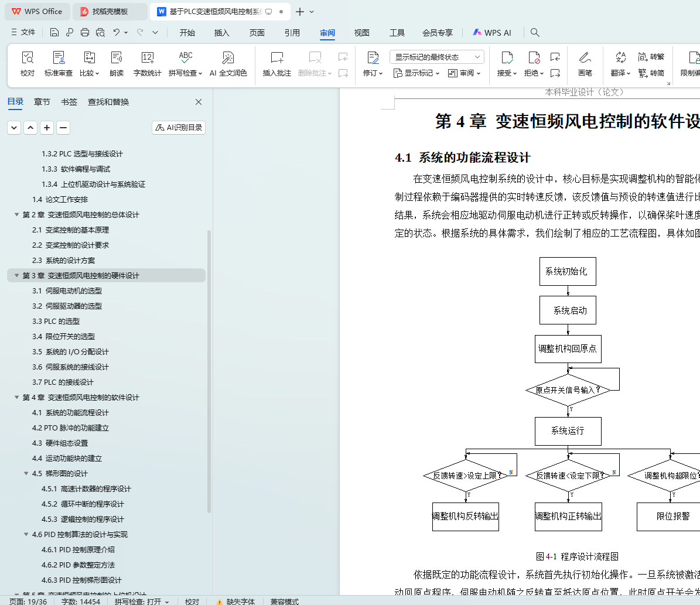The image size is (700, 605).
Task: Click the demote heading minus button
Action: click(63, 128)
